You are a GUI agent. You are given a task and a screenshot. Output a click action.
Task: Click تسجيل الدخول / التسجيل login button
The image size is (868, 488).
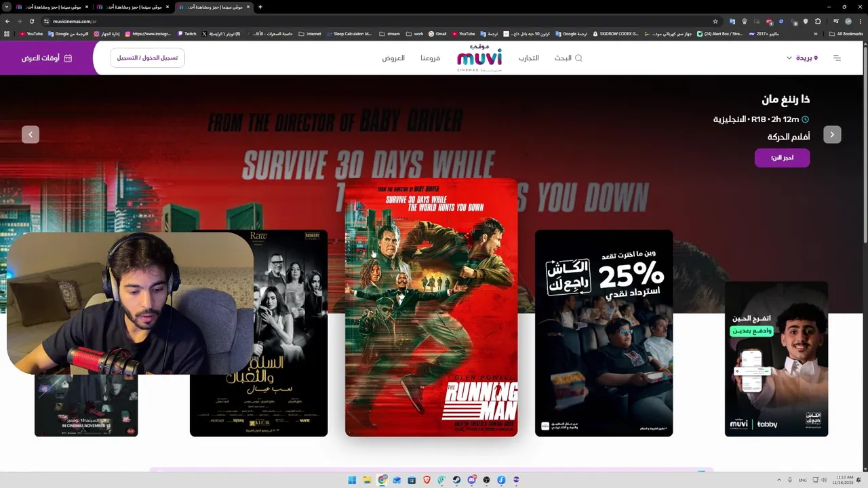tap(147, 58)
